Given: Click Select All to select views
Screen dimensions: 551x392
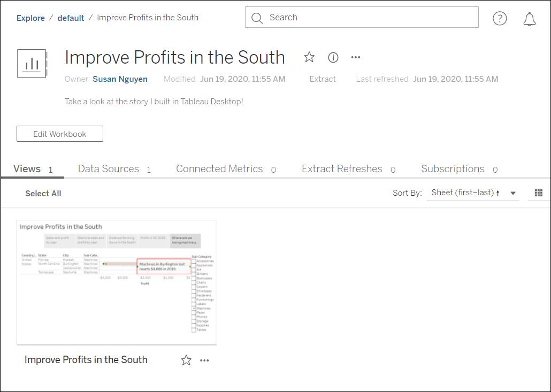Looking at the screenshot, I should click(x=43, y=193).
